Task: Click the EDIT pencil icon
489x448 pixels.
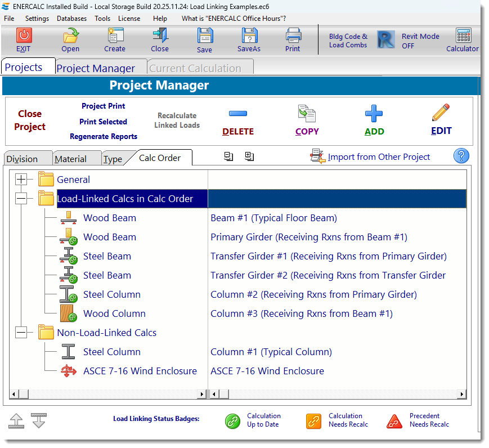Action: pos(441,113)
